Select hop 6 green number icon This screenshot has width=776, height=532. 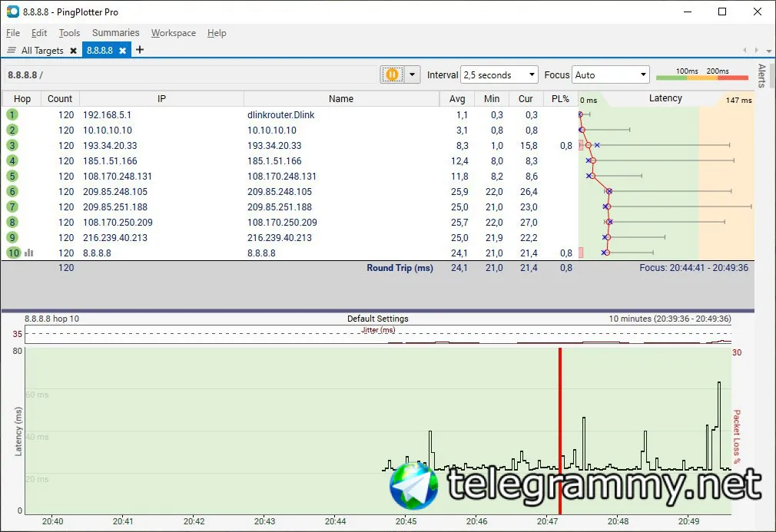(x=12, y=191)
